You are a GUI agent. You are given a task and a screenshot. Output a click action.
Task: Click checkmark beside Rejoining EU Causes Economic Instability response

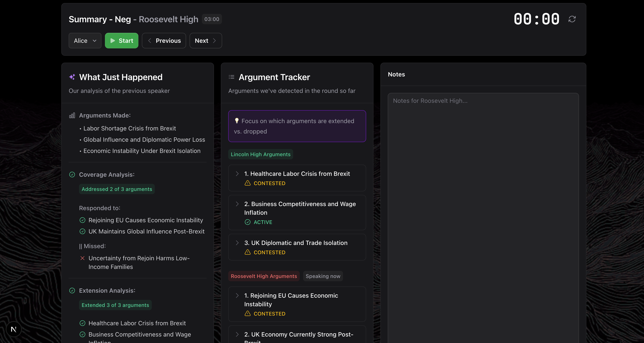tap(82, 220)
